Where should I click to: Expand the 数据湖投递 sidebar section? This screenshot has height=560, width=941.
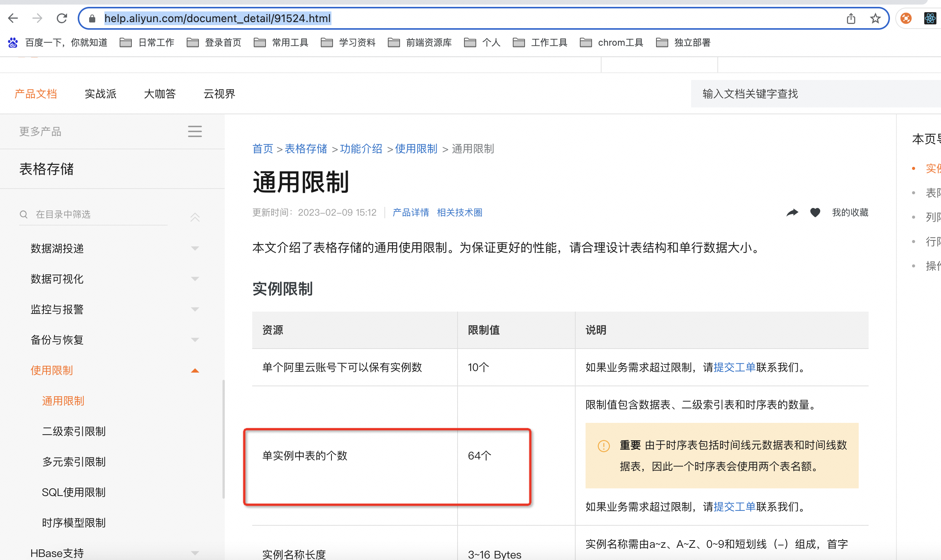tap(195, 248)
